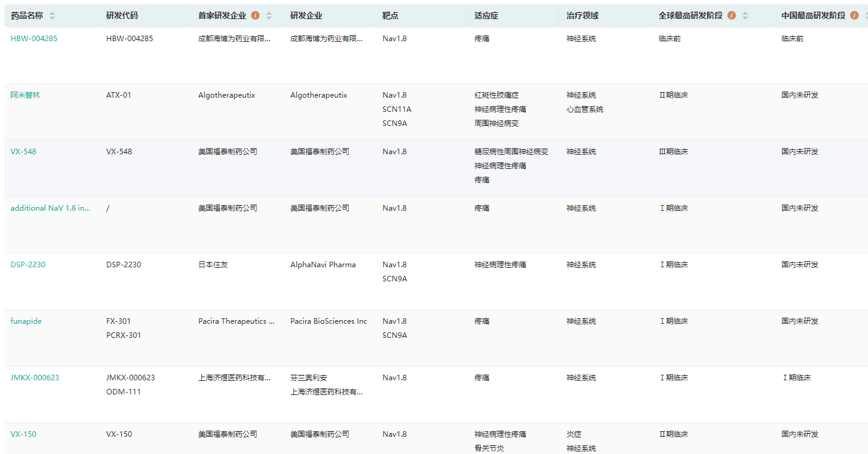Click the AlphaNavi Pharma company cell

coord(323,265)
